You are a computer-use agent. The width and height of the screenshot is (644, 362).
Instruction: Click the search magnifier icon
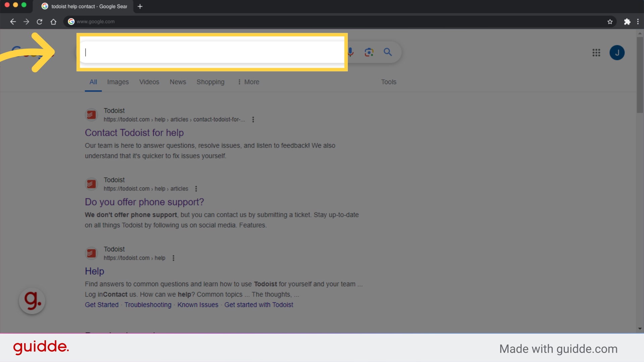tap(388, 52)
